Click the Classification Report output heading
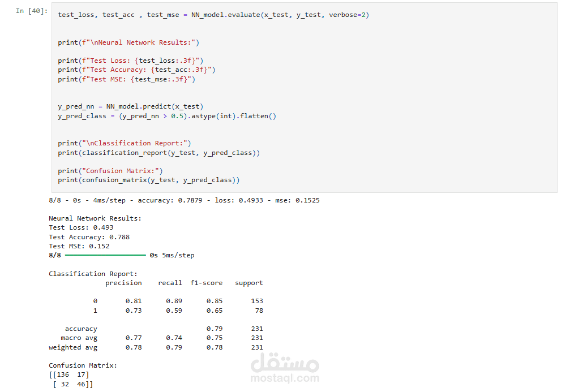Viewport: 570px width, 392px height. [93, 274]
